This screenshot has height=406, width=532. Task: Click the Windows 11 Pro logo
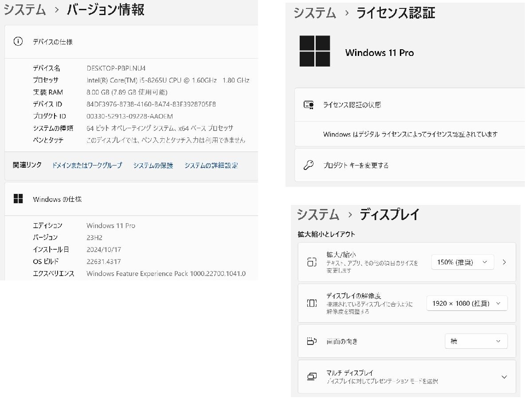(x=315, y=51)
